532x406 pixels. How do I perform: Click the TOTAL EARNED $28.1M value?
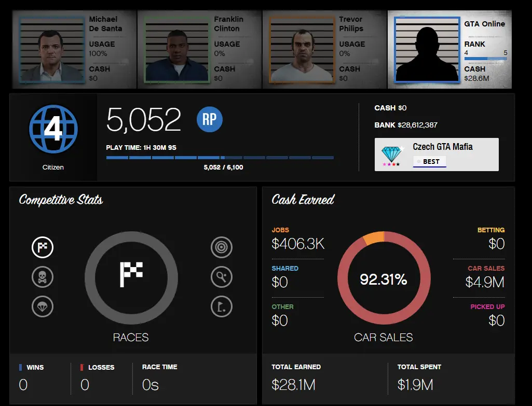[293, 385]
